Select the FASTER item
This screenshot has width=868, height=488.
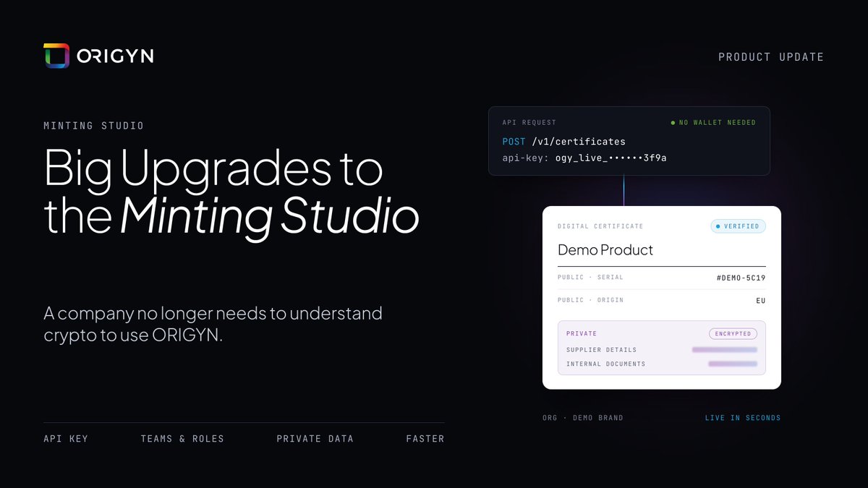tap(425, 439)
